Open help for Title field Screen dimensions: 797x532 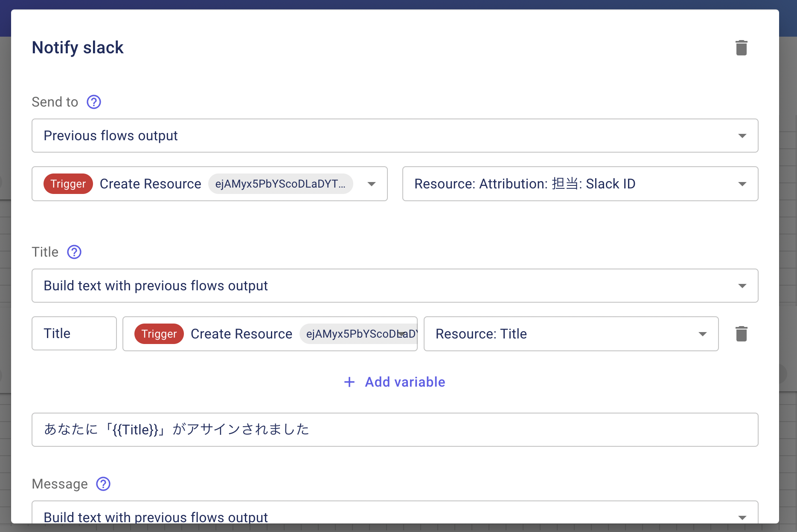74,252
